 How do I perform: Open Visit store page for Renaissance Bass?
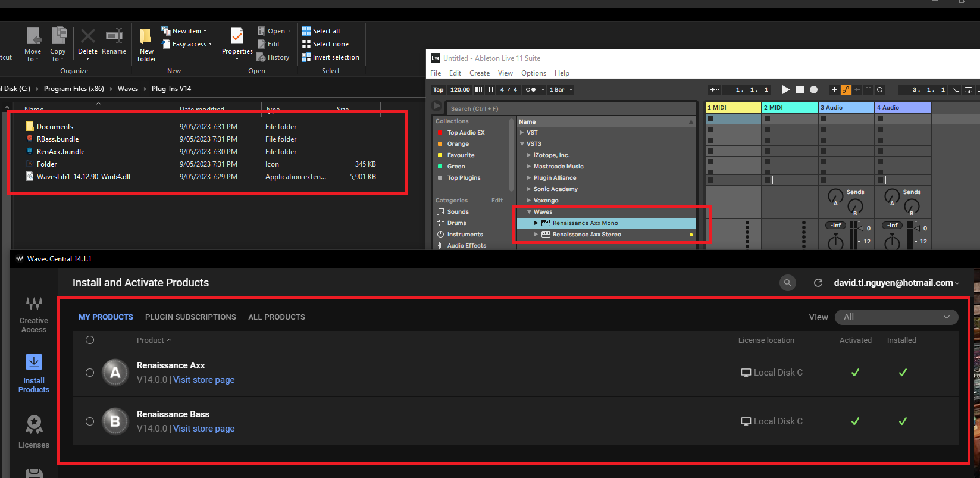tap(203, 429)
